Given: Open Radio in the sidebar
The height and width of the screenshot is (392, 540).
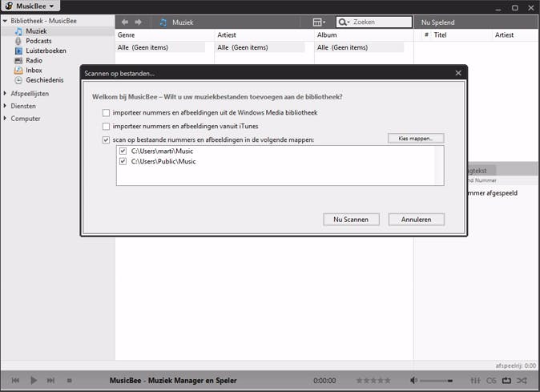Looking at the screenshot, I should (34, 60).
